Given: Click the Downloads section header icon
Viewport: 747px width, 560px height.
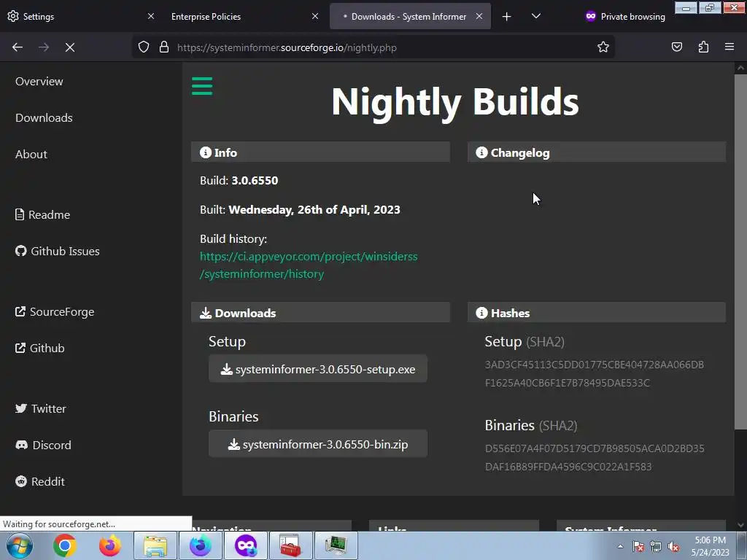Looking at the screenshot, I should pos(205,313).
